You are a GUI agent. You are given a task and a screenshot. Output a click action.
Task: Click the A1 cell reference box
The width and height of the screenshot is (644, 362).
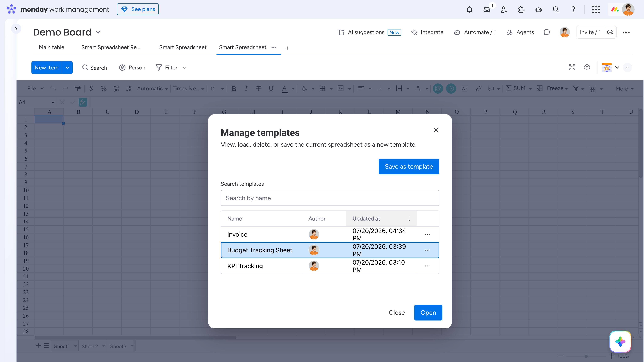point(36,102)
